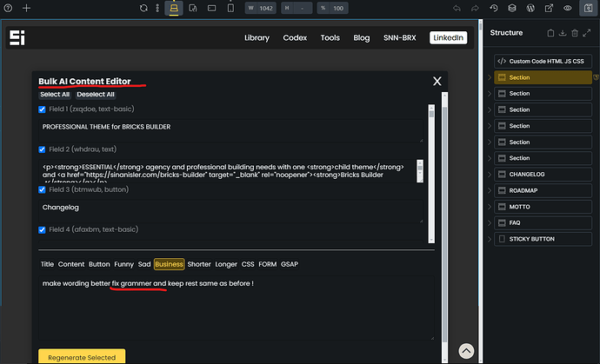Toggle the Field 4 checkbox
Image resolution: width=600 pixels, height=364 pixels.
click(42, 230)
